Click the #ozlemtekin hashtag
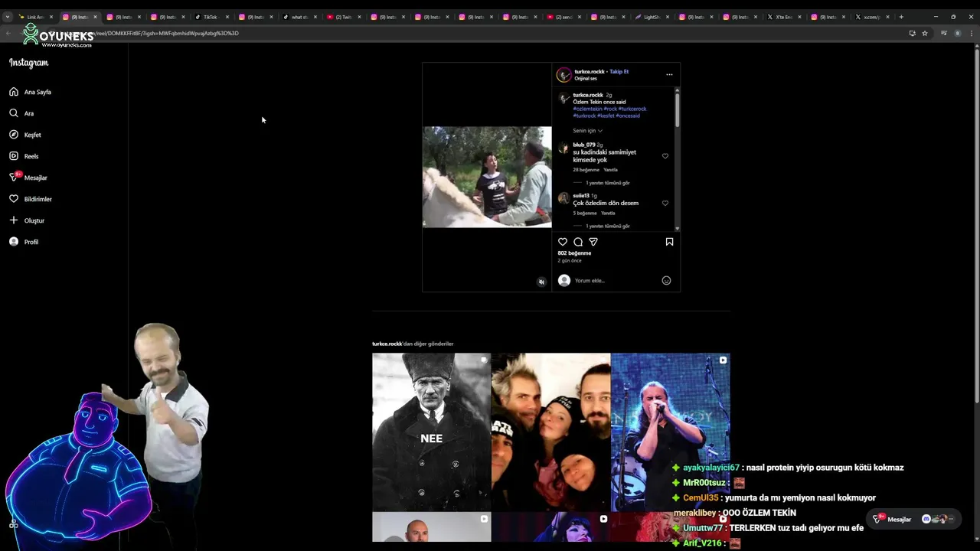 [x=587, y=109]
